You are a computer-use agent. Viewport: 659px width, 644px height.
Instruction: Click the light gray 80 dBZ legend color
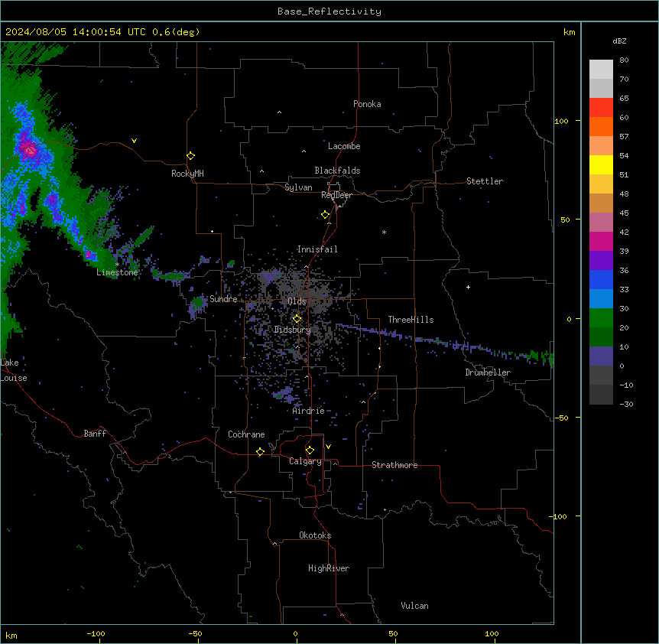(x=601, y=70)
